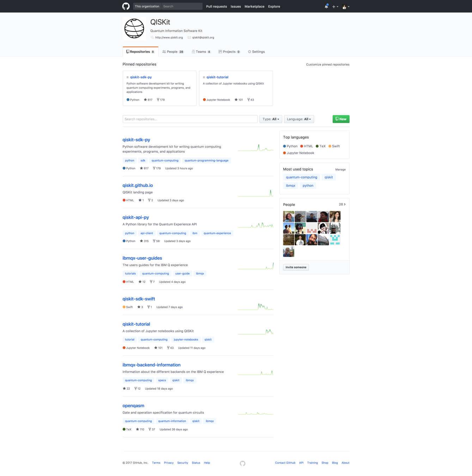Open the openqasm repository link
472x476 pixels.
tap(133, 406)
